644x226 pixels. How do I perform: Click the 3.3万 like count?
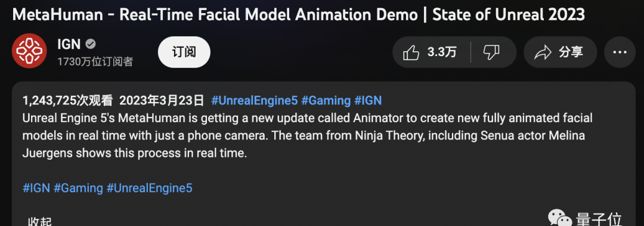pyautogui.click(x=442, y=52)
